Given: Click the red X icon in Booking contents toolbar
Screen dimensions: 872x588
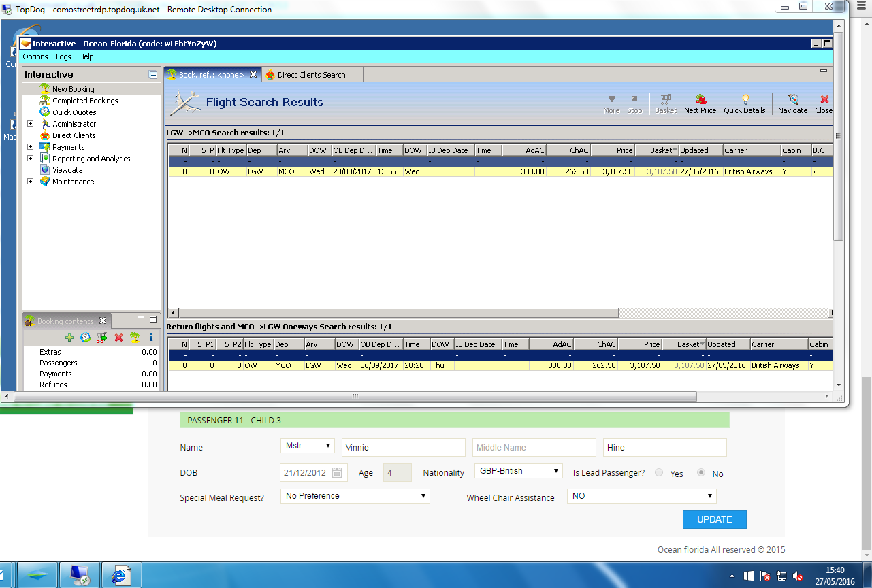Looking at the screenshot, I should click(118, 338).
